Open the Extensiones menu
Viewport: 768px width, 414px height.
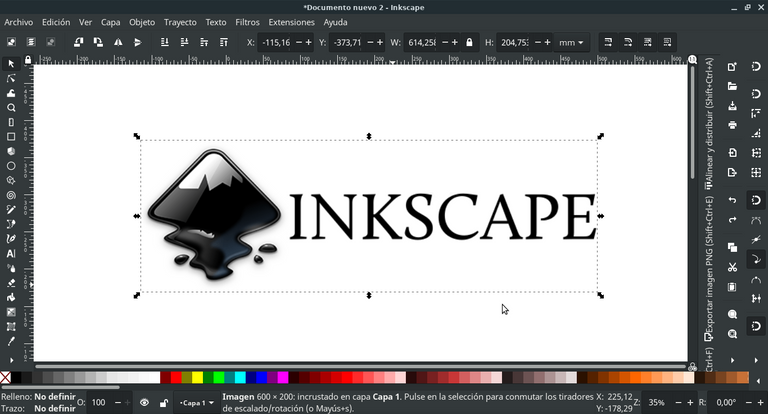tap(291, 22)
